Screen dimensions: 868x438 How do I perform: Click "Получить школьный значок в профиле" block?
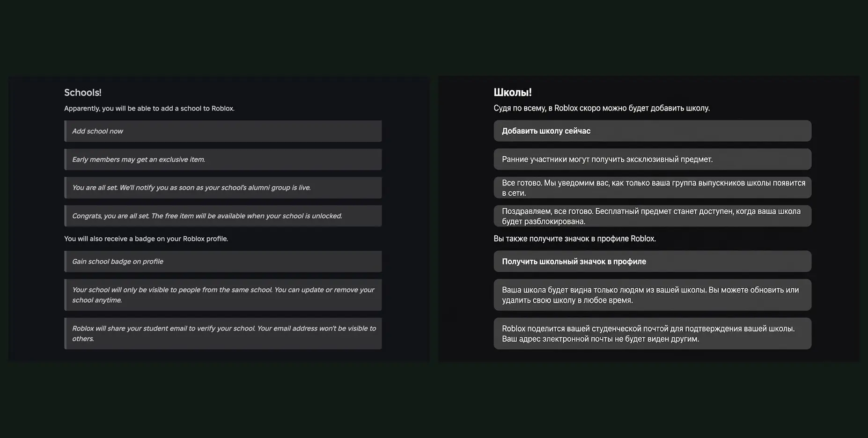point(653,262)
